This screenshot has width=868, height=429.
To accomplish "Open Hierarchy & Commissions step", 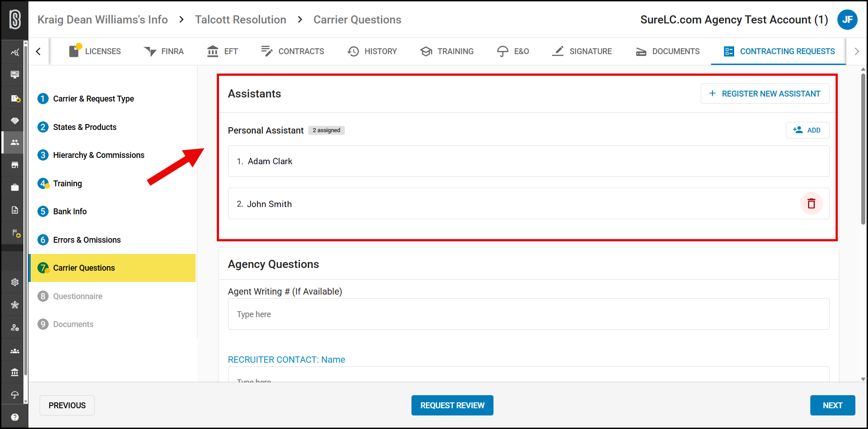I will click(x=91, y=155).
